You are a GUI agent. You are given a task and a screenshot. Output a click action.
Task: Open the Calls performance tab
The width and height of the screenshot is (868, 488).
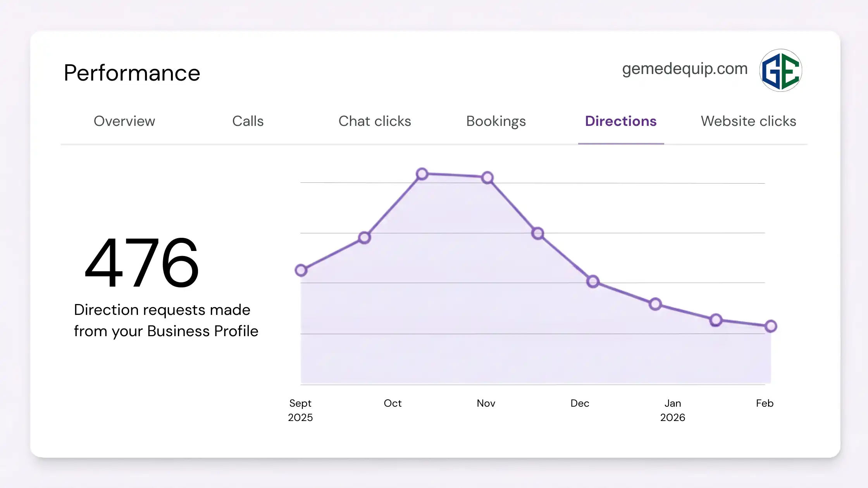[x=248, y=121]
